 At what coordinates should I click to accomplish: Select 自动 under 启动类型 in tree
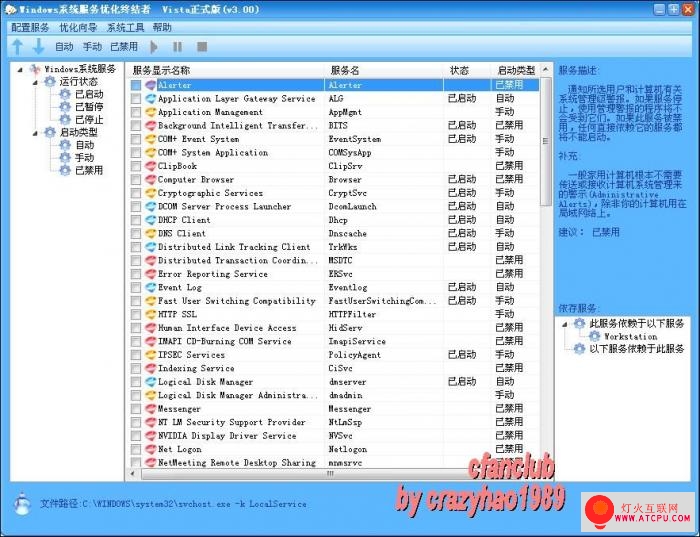pos(84,145)
